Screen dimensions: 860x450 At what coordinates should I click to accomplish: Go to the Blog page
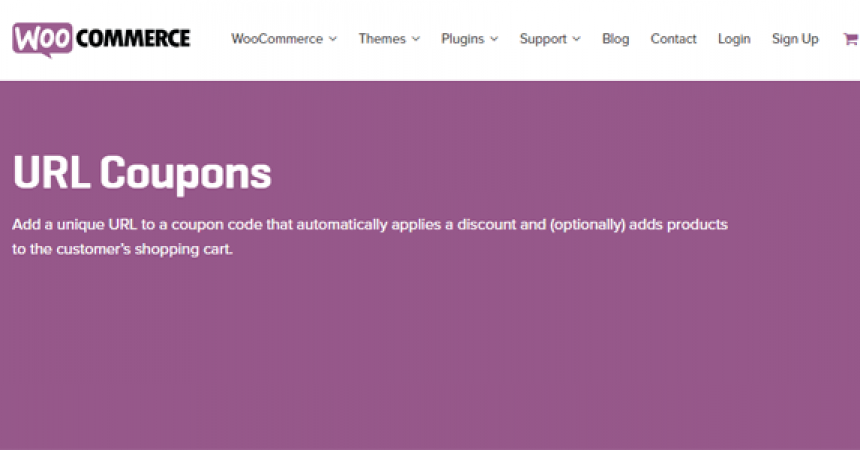click(x=615, y=39)
